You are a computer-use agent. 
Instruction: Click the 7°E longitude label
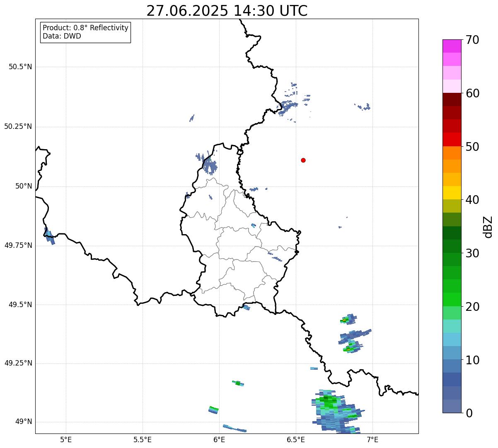[372, 439]
